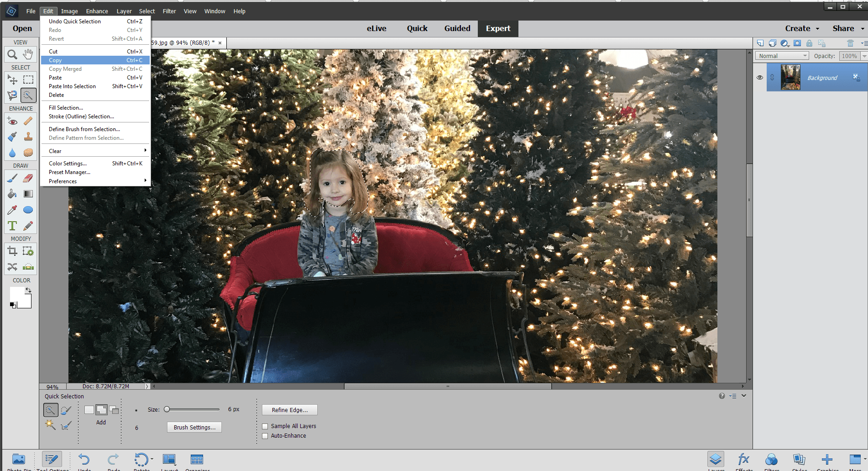Image resolution: width=868 pixels, height=471 pixels.
Task: Select the Zoom magnifier tool
Action: [x=12, y=54]
